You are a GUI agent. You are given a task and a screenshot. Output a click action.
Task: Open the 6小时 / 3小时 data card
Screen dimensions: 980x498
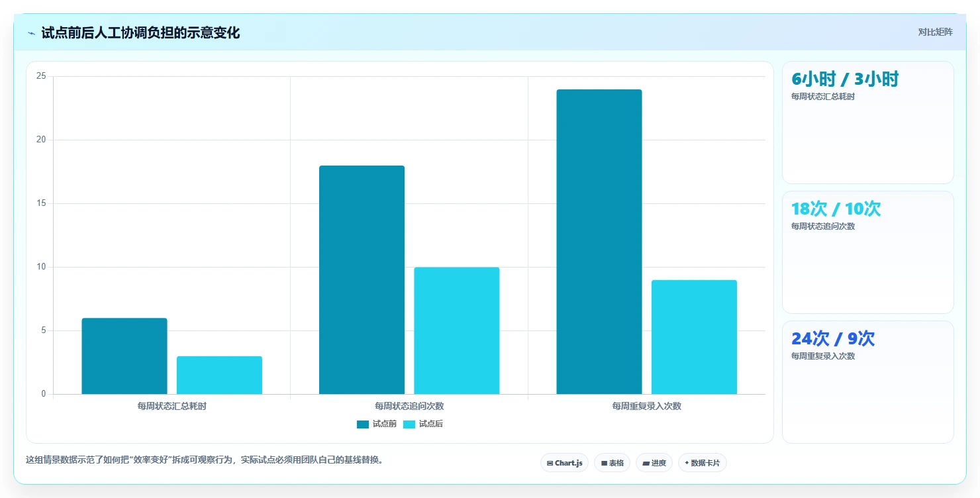point(868,123)
